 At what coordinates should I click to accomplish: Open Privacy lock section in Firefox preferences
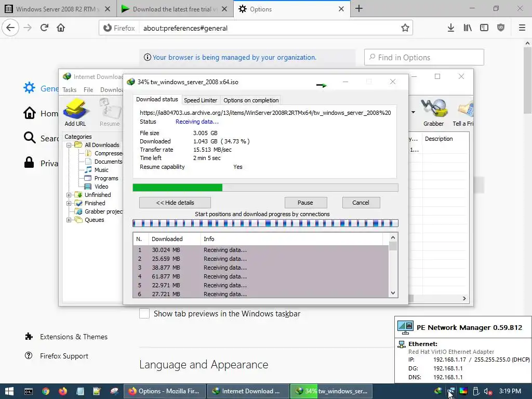click(x=41, y=163)
